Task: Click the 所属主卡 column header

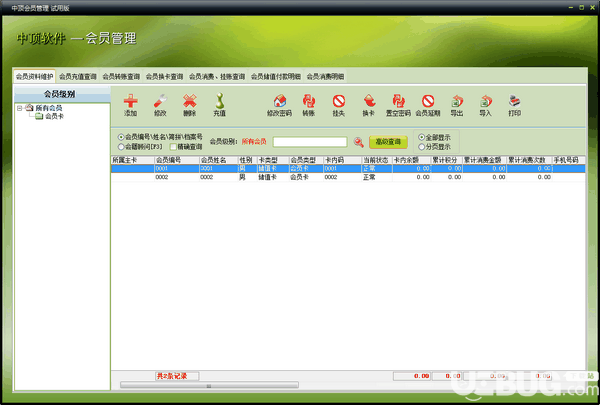Action: coord(133,160)
